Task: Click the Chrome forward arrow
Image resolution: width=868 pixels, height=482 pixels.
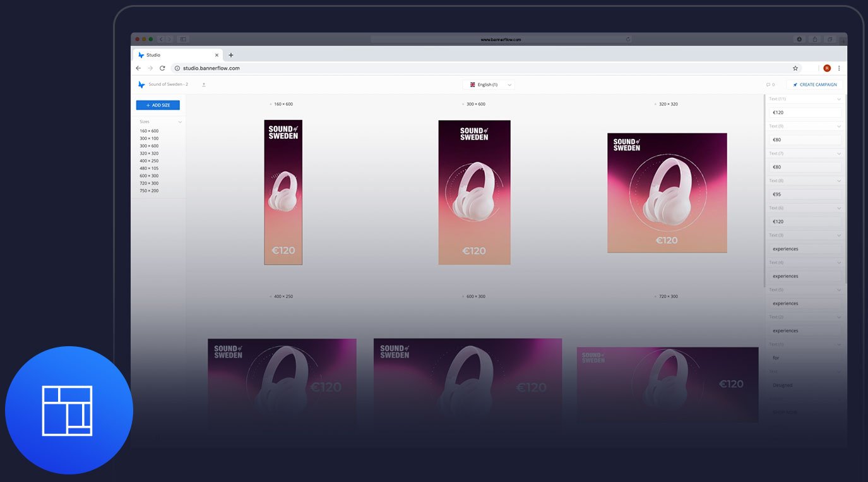Action: pyautogui.click(x=150, y=68)
